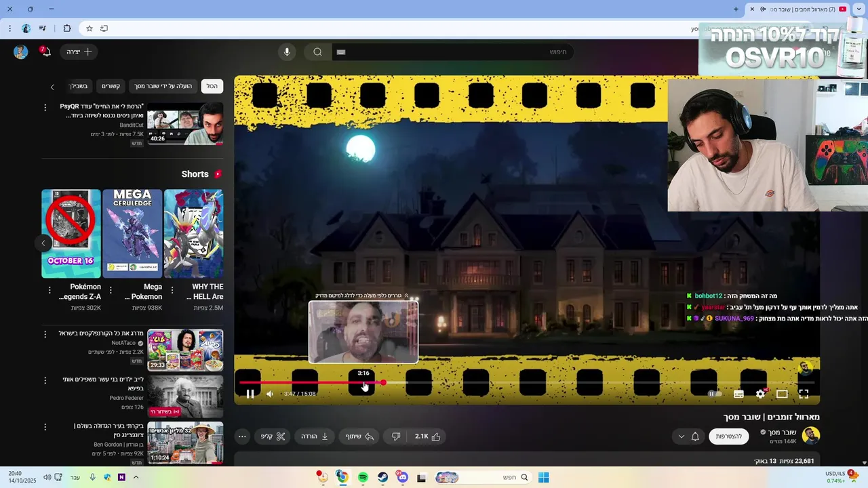Screen dimensions: 868x488
Task: Focus the חיפוש search input field
Action: (x=453, y=52)
